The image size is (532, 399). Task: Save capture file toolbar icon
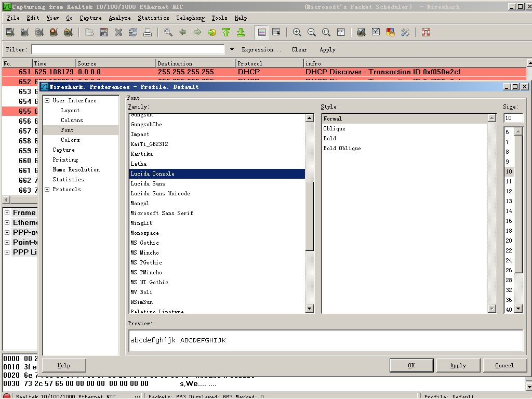[104, 32]
